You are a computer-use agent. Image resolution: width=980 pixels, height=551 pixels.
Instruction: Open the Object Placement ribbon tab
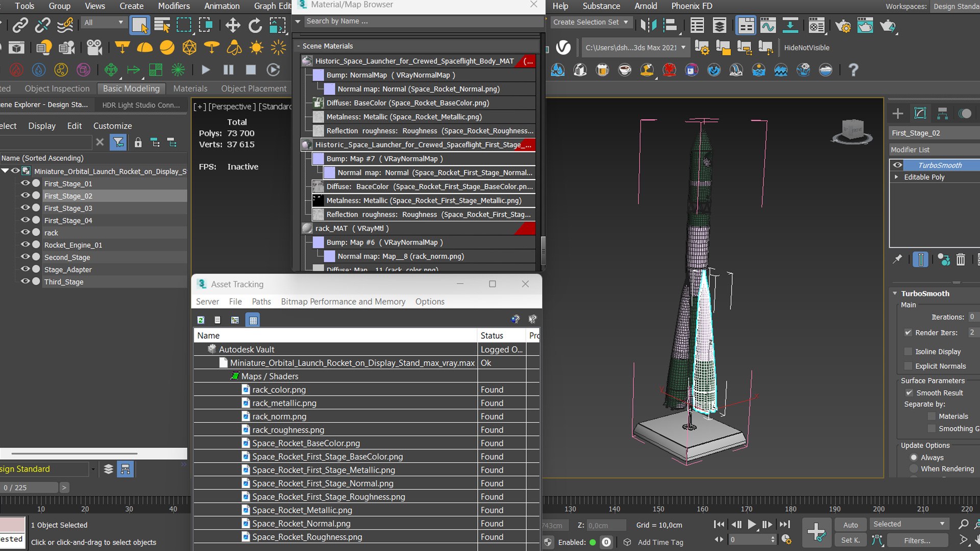point(254,88)
